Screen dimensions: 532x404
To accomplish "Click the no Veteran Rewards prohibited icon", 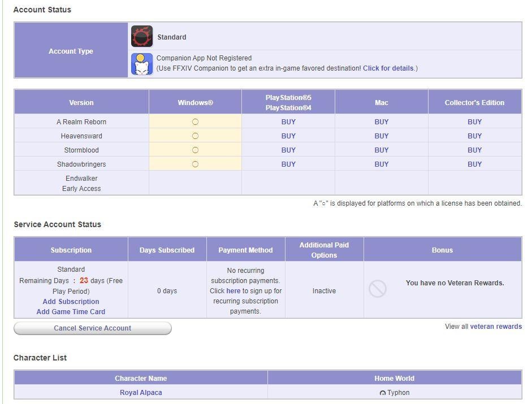I will pos(378,289).
